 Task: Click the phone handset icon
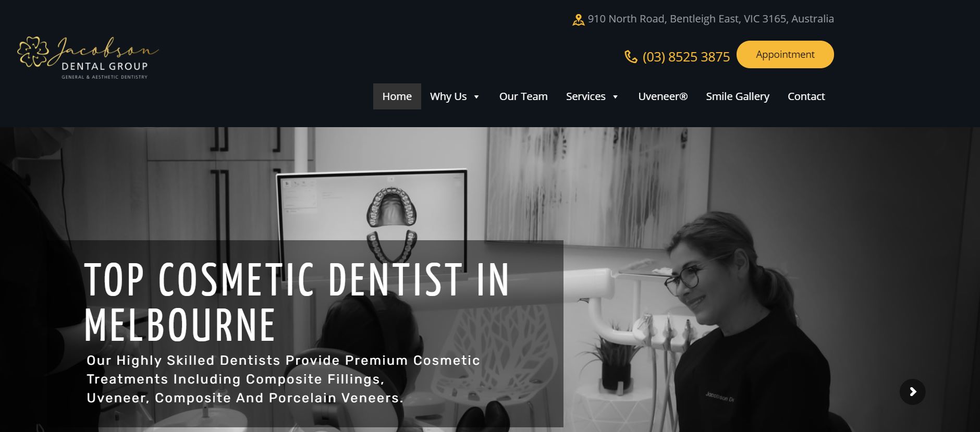[631, 56]
